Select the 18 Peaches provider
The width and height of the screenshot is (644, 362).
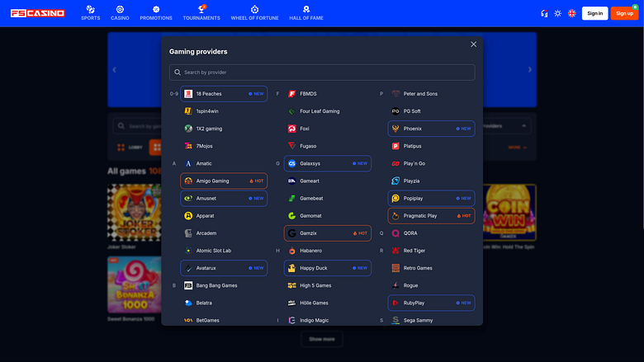pyautogui.click(x=224, y=94)
